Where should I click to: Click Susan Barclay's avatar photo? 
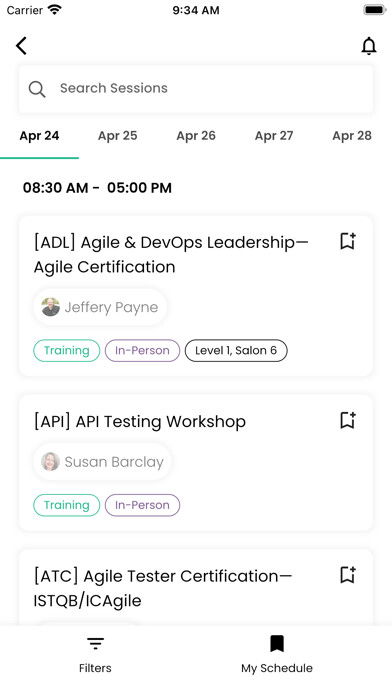[50, 462]
